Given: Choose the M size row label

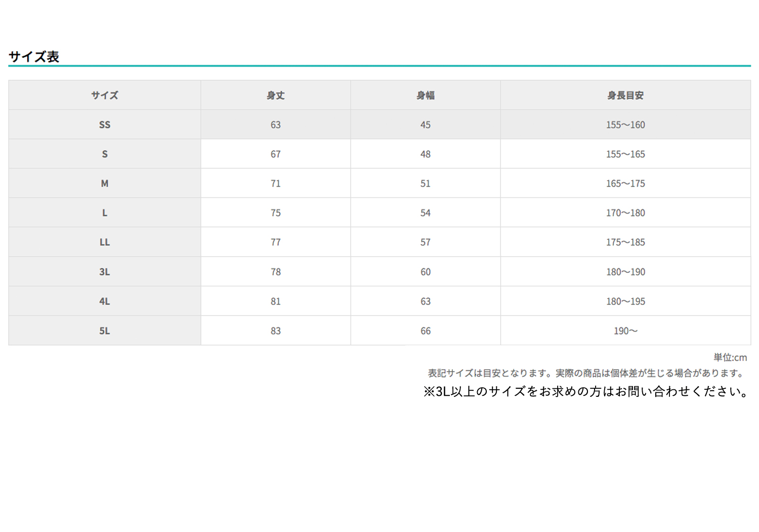Looking at the screenshot, I should 105,183.
